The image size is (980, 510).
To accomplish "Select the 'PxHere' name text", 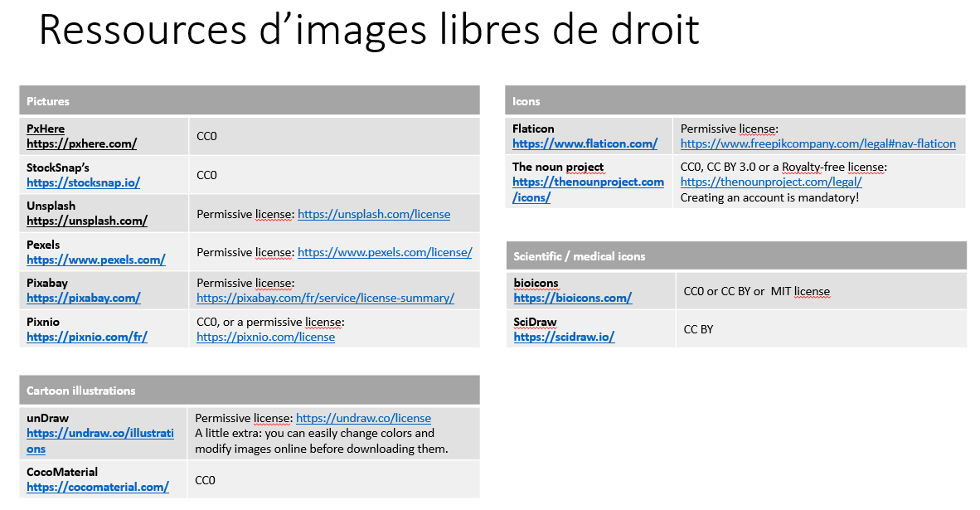I will point(46,129).
